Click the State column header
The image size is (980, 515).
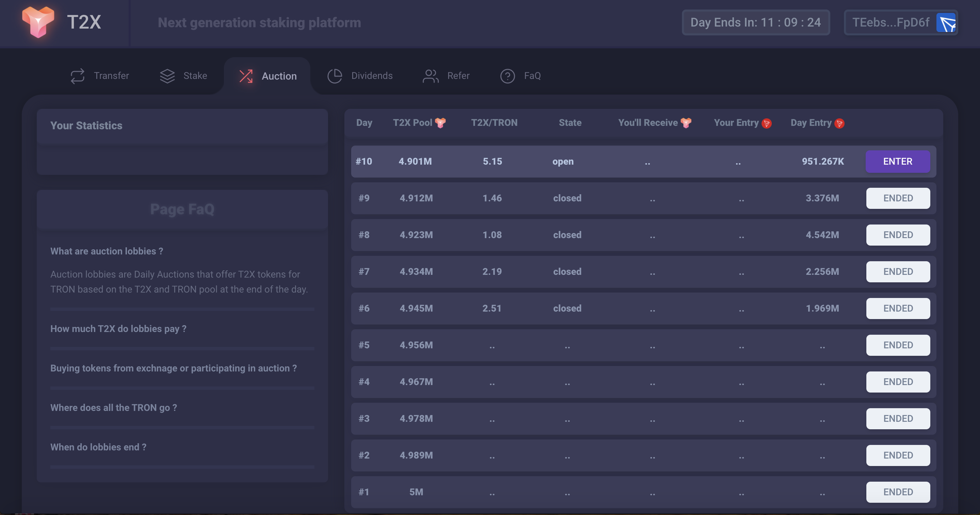(570, 122)
